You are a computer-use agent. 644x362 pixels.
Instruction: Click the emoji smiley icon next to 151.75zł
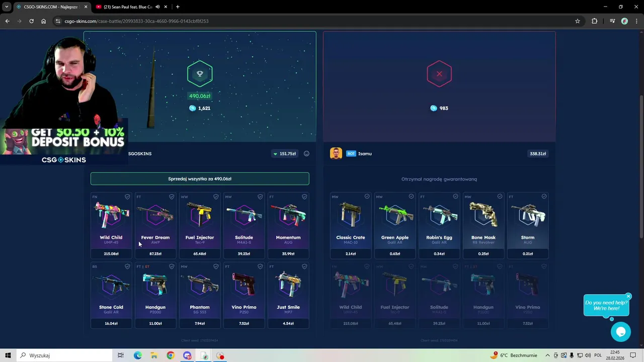[306, 154]
